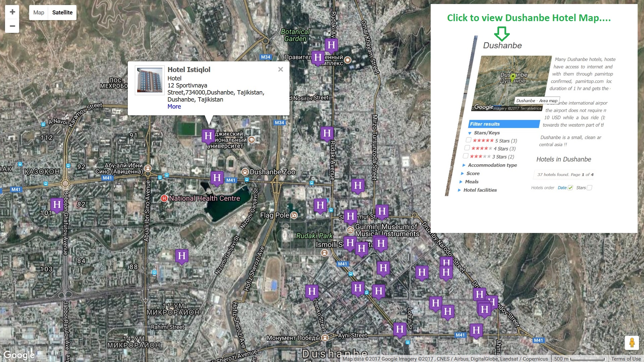The width and height of the screenshot is (644, 362).
Task: Open the More link for Hotel Istiqlol
Action: pos(174,107)
